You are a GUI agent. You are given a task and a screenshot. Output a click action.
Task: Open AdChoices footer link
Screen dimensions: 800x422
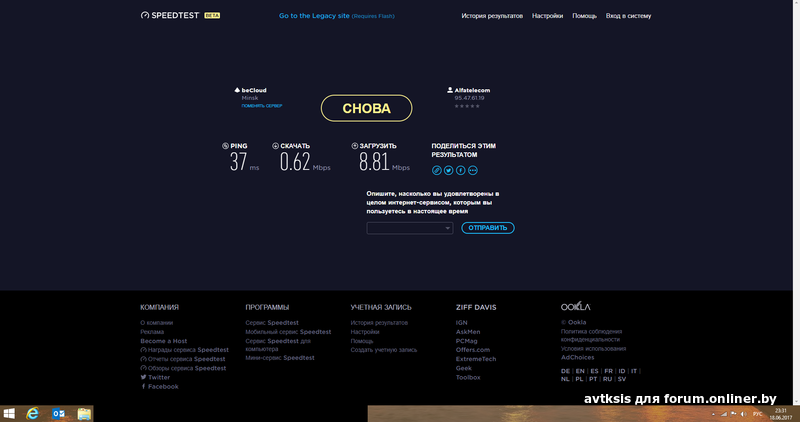point(578,358)
